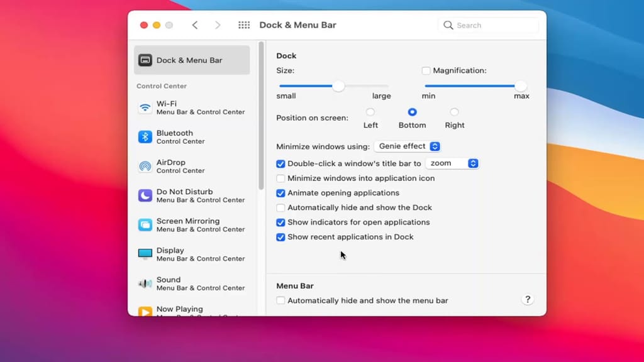Open the Show All preferences grid icon
The image size is (644, 362).
point(244,25)
